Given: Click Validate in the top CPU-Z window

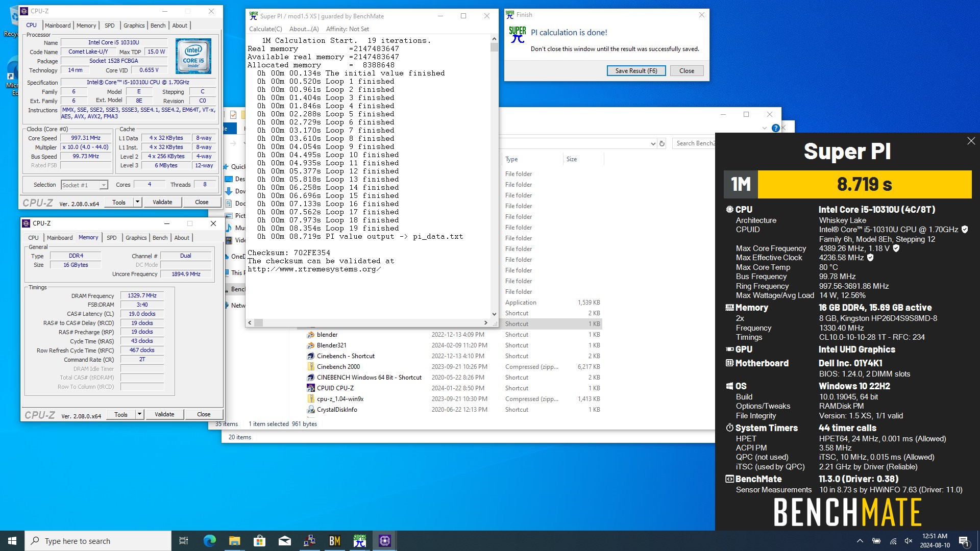Looking at the screenshot, I should (162, 202).
